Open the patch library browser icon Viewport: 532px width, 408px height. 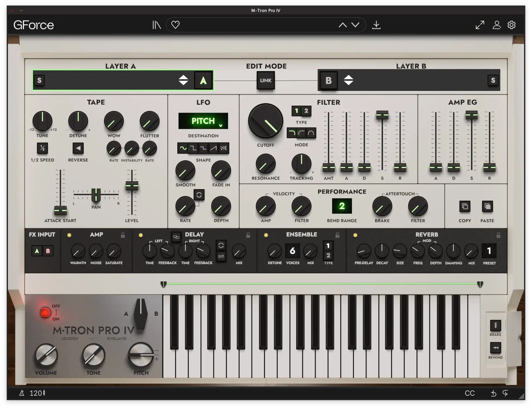[156, 25]
